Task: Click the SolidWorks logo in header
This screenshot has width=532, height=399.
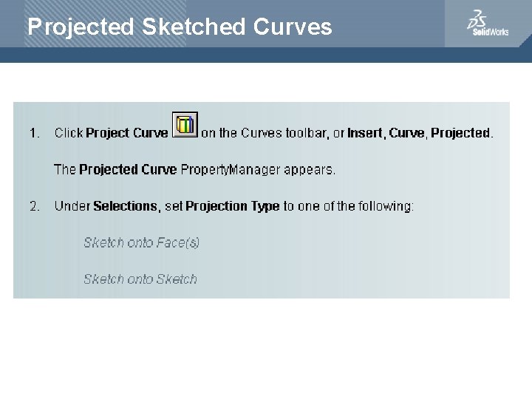Action: coord(487,23)
